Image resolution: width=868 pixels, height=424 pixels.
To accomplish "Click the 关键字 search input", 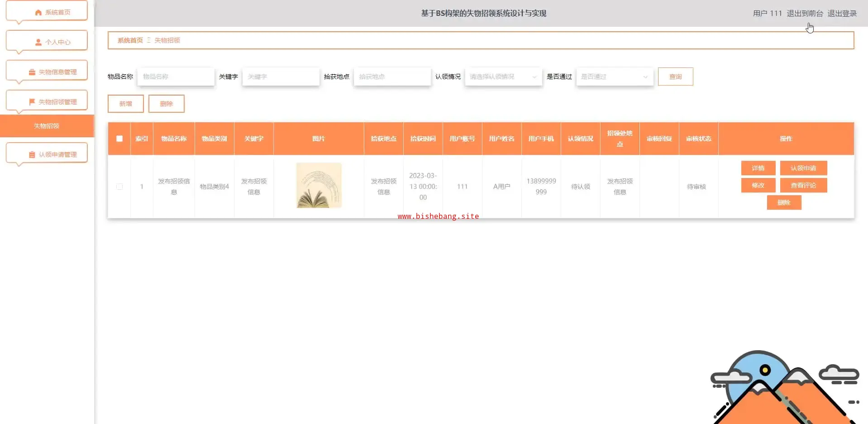I will click(281, 77).
